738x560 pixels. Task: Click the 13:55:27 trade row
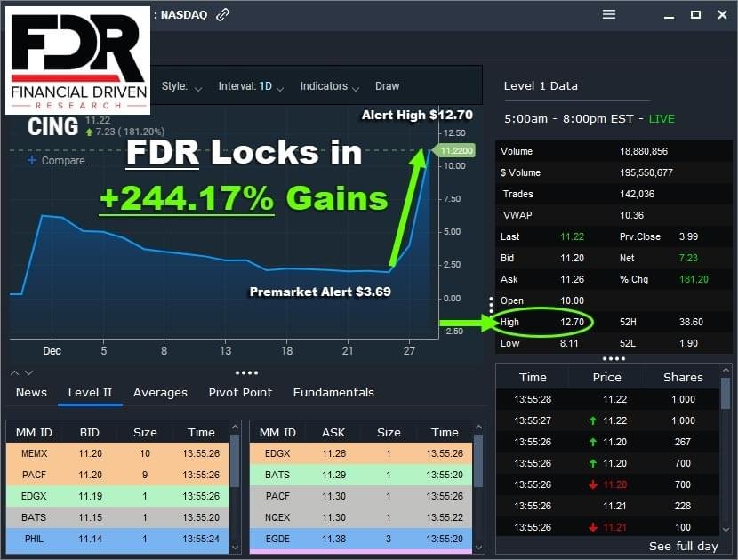(x=607, y=420)
